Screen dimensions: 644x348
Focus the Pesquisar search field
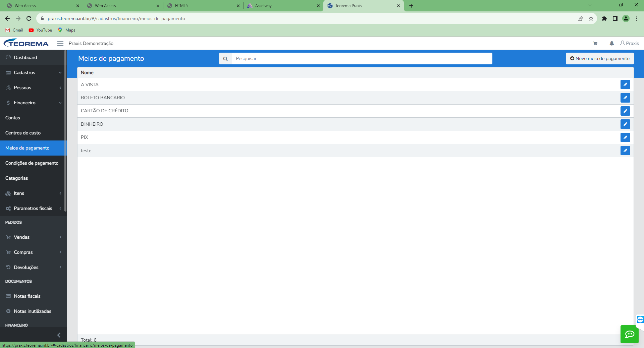pos(362,59)
